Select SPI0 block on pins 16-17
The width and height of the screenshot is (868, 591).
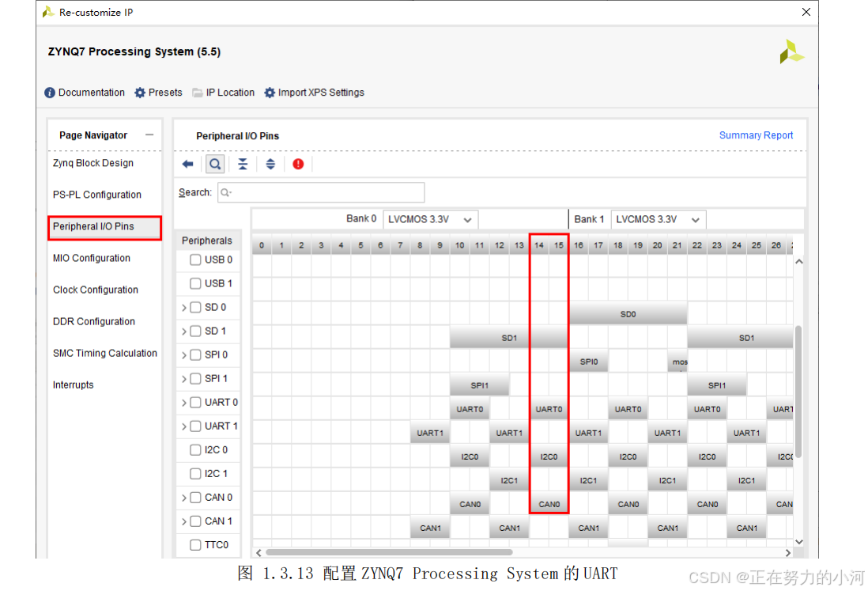click(x=588, y=361)
